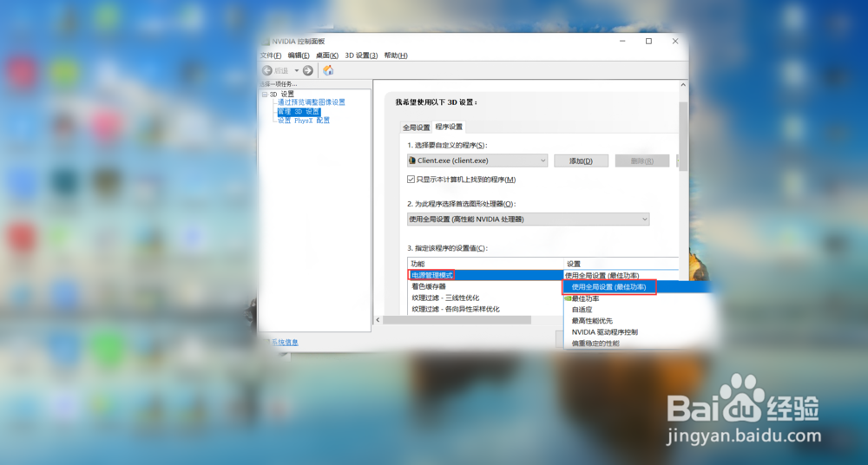This screenshot has height=465, width=868.
Task: Select 设置 PhysX 配置 in the tree
Action: pos(303,120)
